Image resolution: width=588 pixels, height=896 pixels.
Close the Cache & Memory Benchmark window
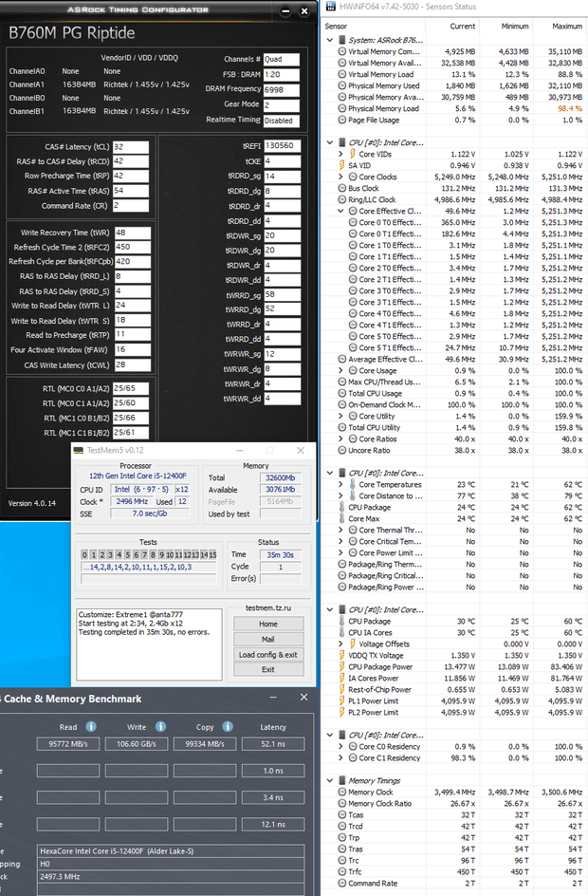tap(303, 697)
